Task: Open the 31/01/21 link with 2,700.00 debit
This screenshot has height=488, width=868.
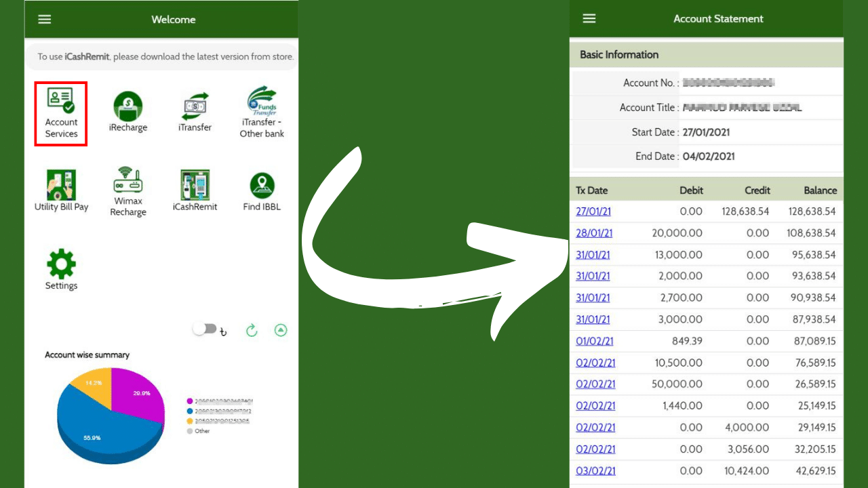Action: 593,298
